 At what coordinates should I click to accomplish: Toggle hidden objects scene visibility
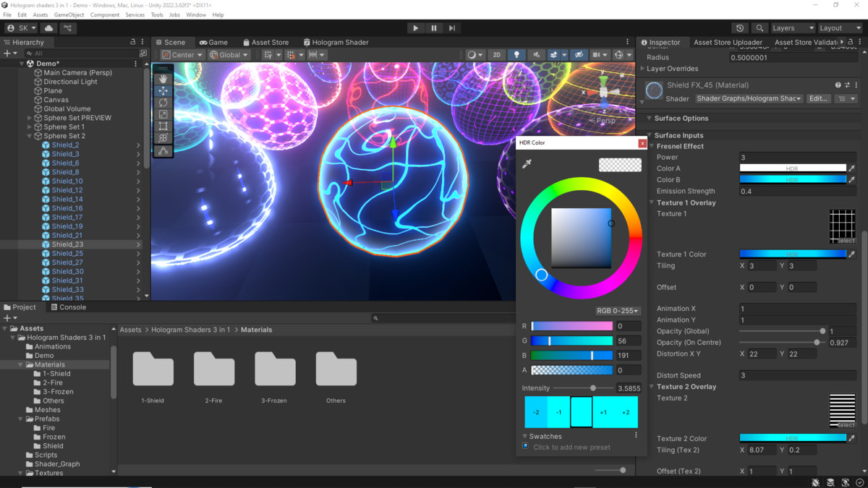tap(579, 55)
